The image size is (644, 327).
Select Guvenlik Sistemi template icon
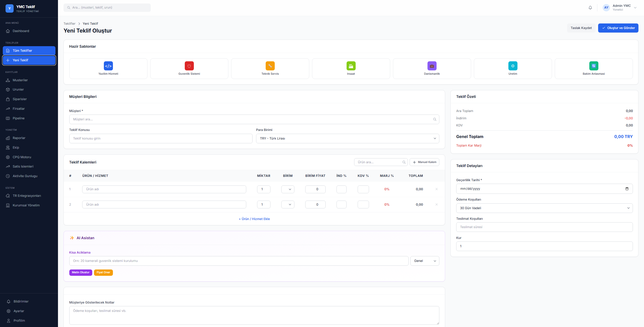point(189,66)
